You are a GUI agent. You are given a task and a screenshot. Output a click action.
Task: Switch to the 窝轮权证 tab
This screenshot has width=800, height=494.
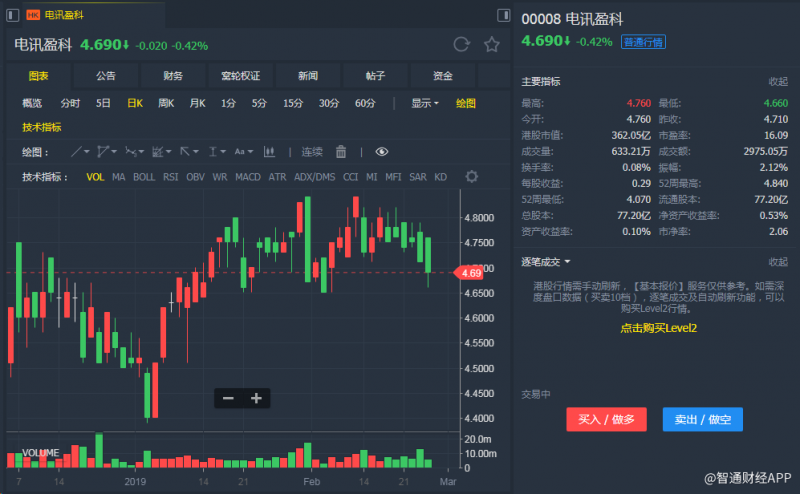click(x=240, y=76)
